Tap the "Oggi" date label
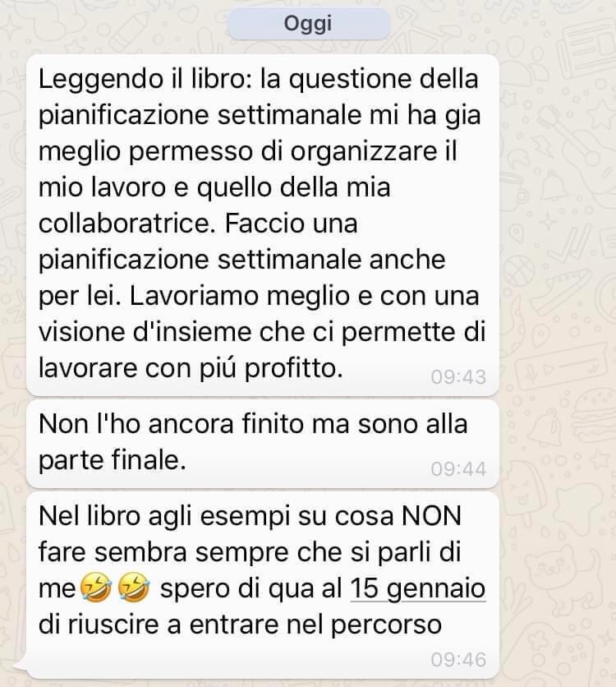The image size is (616, 687). click(x=308, y=24)
